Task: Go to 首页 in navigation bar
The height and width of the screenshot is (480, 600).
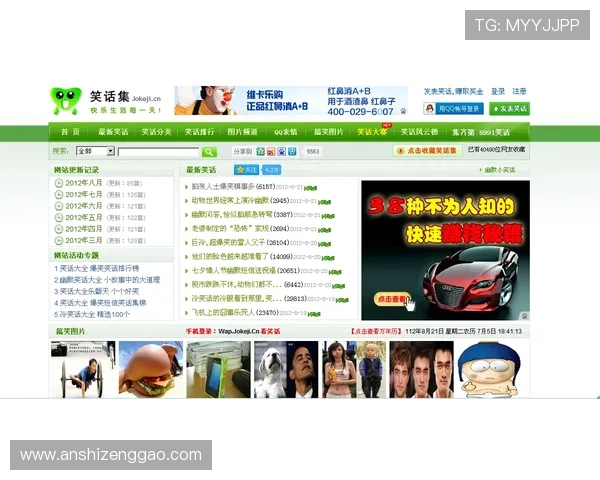Action: 70,132
